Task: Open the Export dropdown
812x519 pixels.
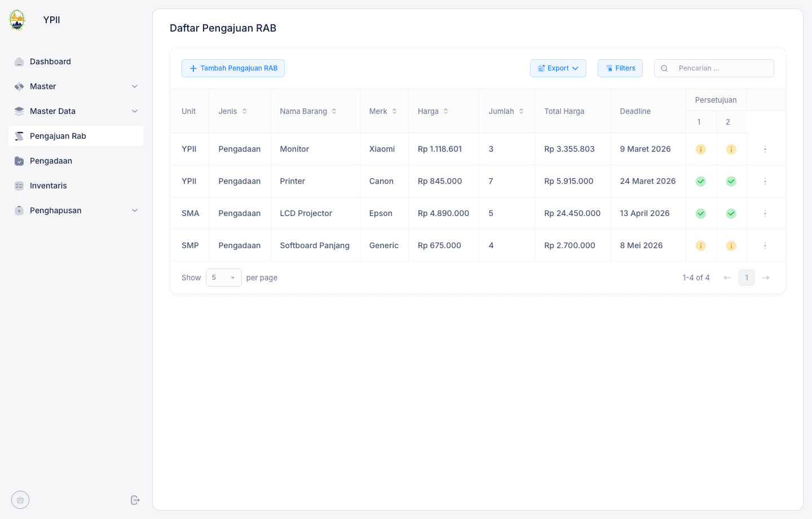Action: (558, 68)
